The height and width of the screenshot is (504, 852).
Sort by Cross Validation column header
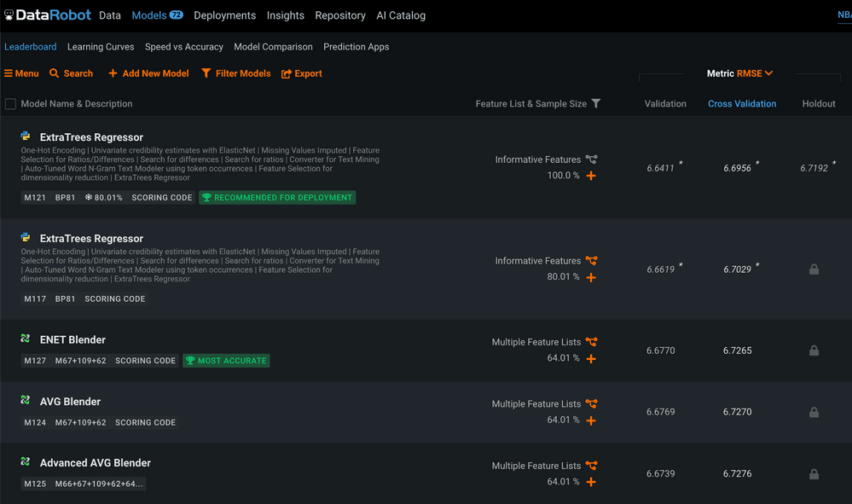pos(742,104)
